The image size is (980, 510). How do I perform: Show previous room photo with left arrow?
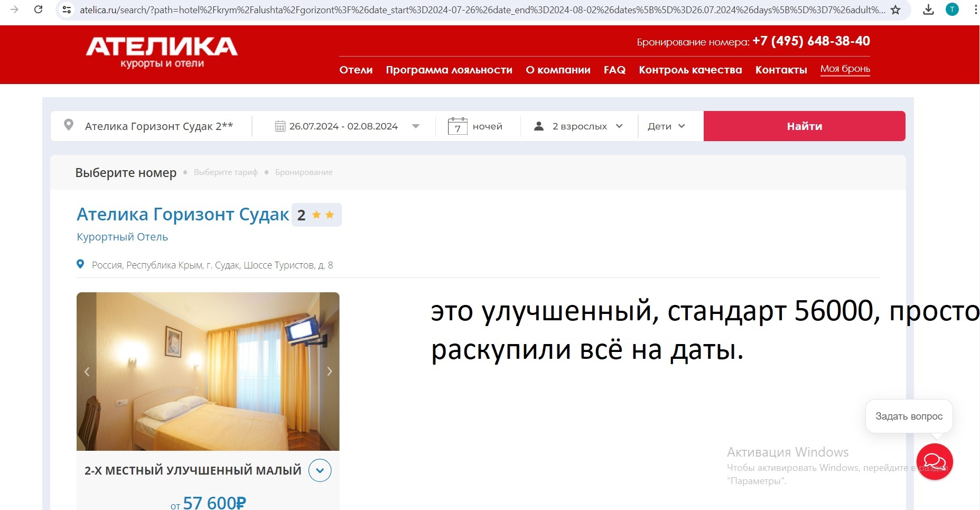click(87, 372)
